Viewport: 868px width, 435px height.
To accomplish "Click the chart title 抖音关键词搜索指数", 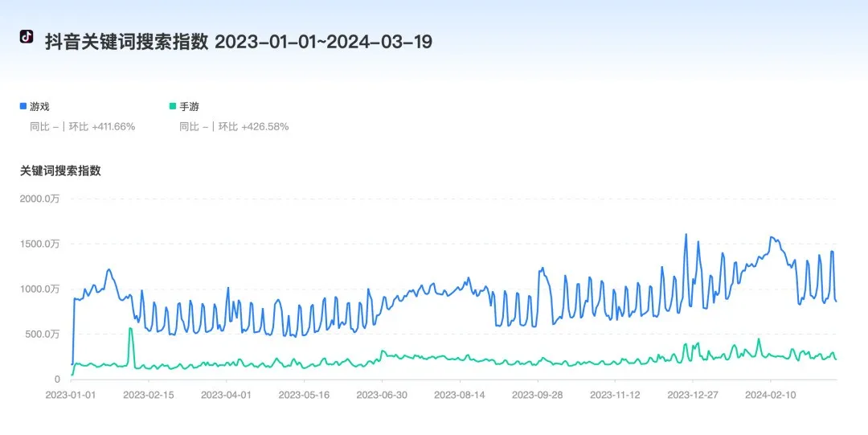I will coord(127,42).
